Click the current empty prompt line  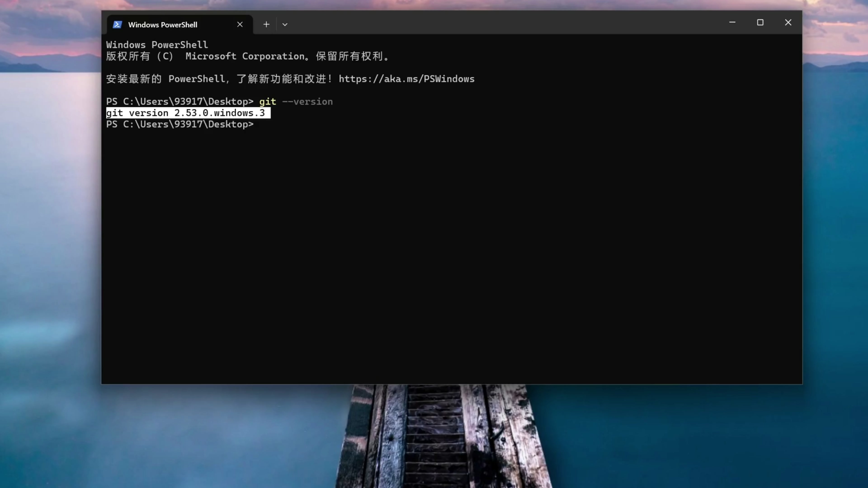(180, 124)
